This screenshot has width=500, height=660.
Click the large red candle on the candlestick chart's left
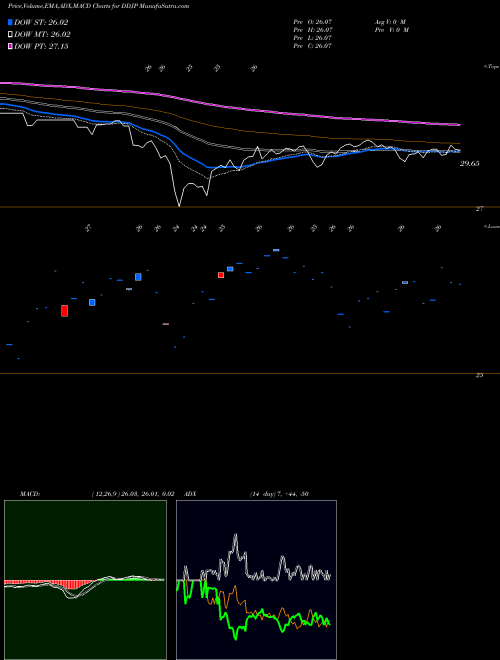(x=64, y=311)
